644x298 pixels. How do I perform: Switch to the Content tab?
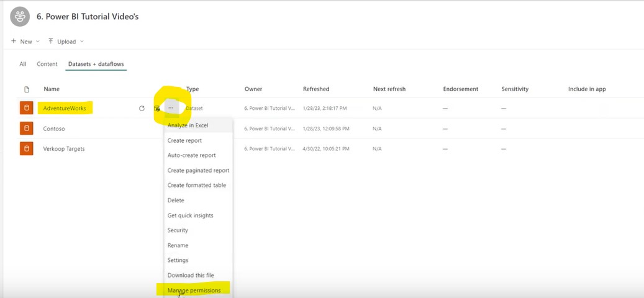[x=47, y=64]
